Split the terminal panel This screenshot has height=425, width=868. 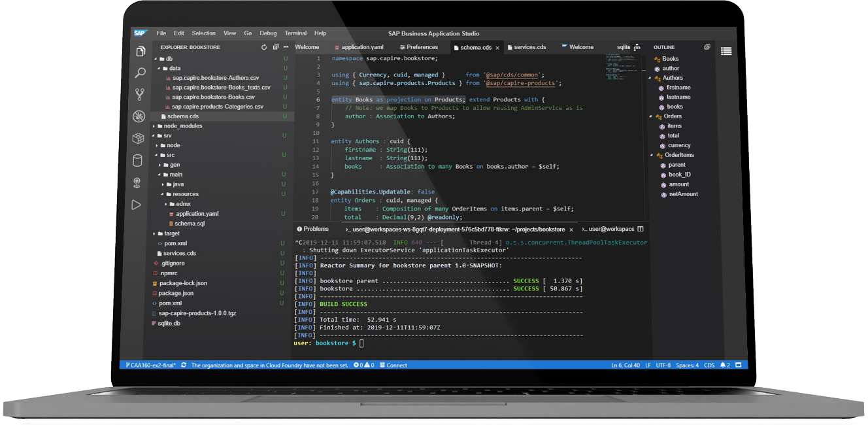[641, 229]
